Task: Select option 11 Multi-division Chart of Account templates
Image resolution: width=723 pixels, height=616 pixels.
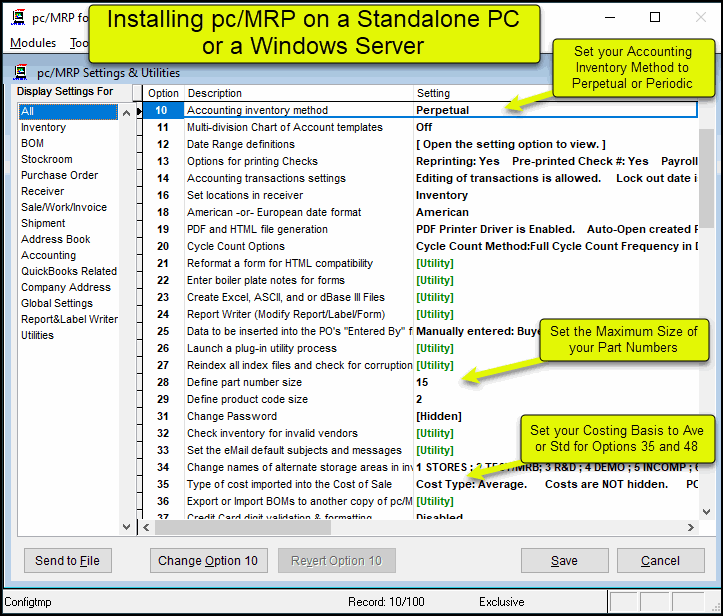Action: point(420,127)
